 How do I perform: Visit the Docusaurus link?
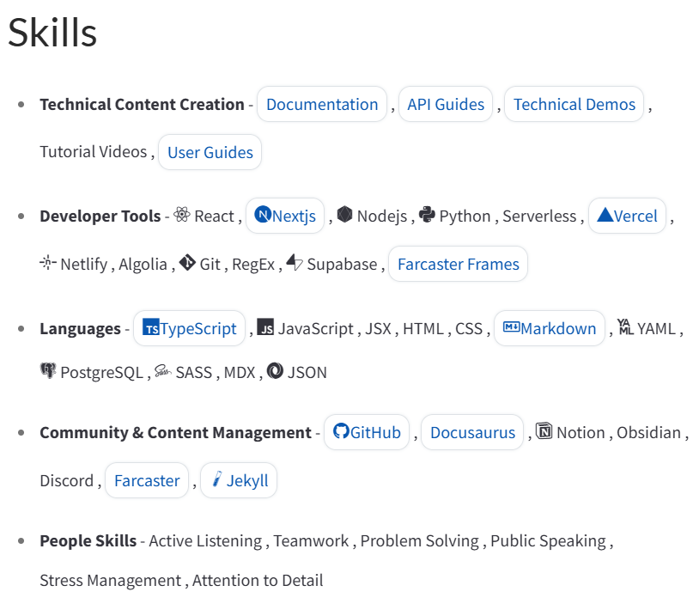[472, 432]
